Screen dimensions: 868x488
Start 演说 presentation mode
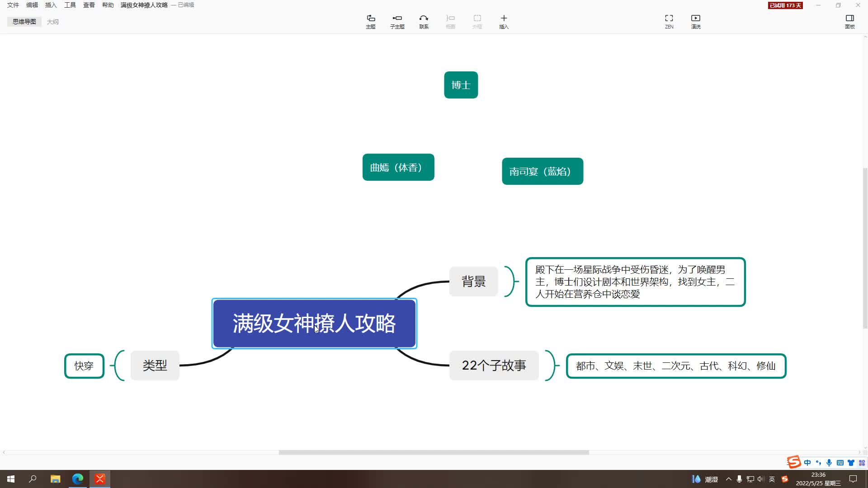click(696, 21)
